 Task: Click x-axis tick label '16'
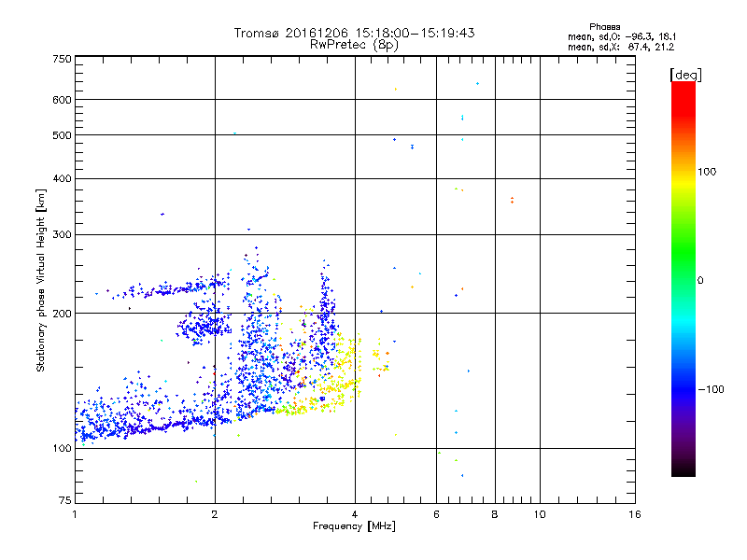click(635, 514)
